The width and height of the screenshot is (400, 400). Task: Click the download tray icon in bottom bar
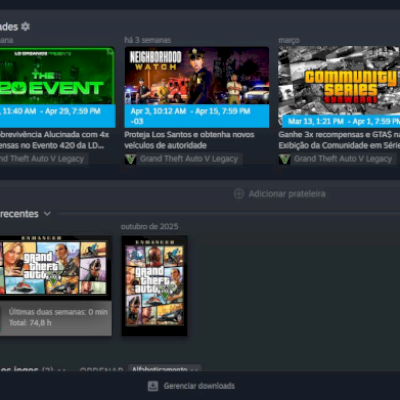coord(153,386)
